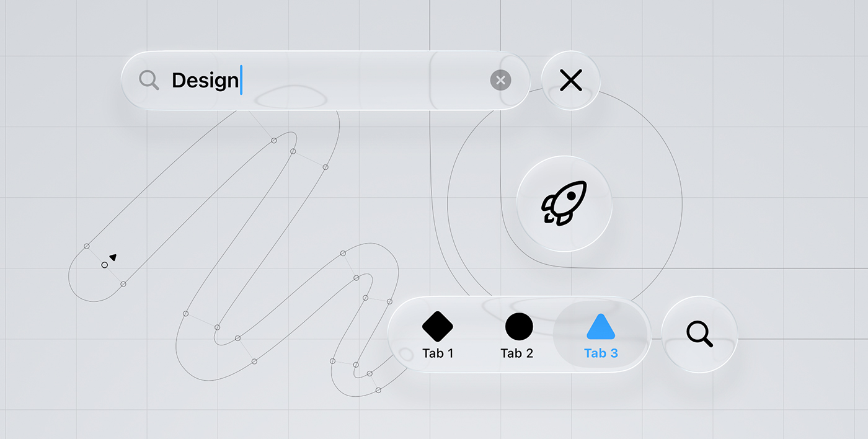Place caret on the word Design
The height and width of the screenshot is (439, 868).
tap(205, 81)
